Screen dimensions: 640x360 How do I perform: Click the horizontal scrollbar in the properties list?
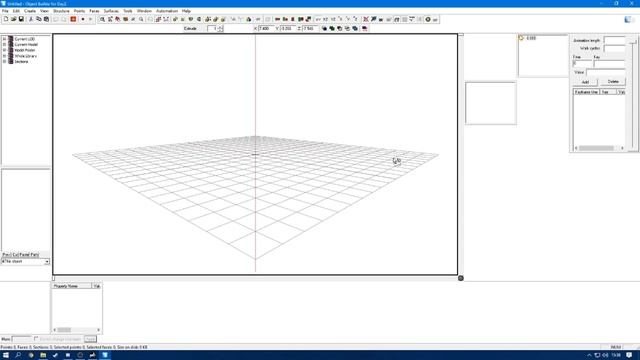coord(76,330)
